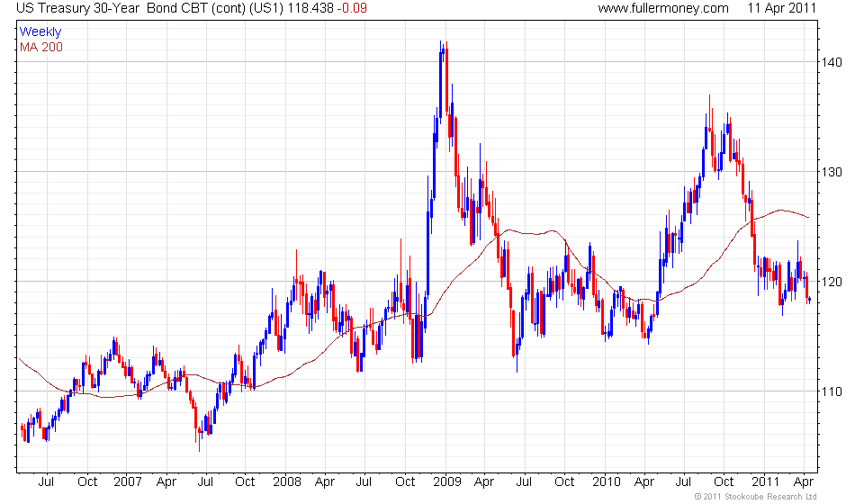Click the chart date '11 Apr 2011'
The image size is (864, 504).
tap(781, 8)
